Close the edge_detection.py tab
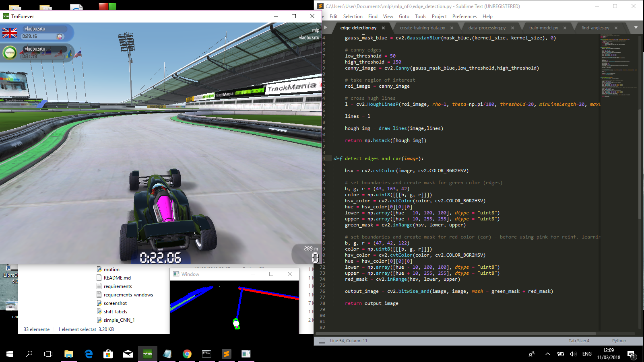This screenshot has height=362, width=644. coord(383,28)
